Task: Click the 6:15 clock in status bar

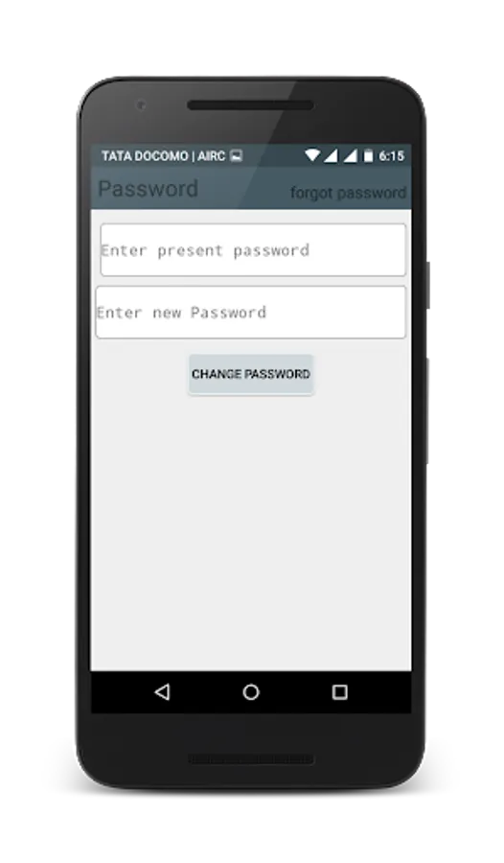Action: pos(391,156)
